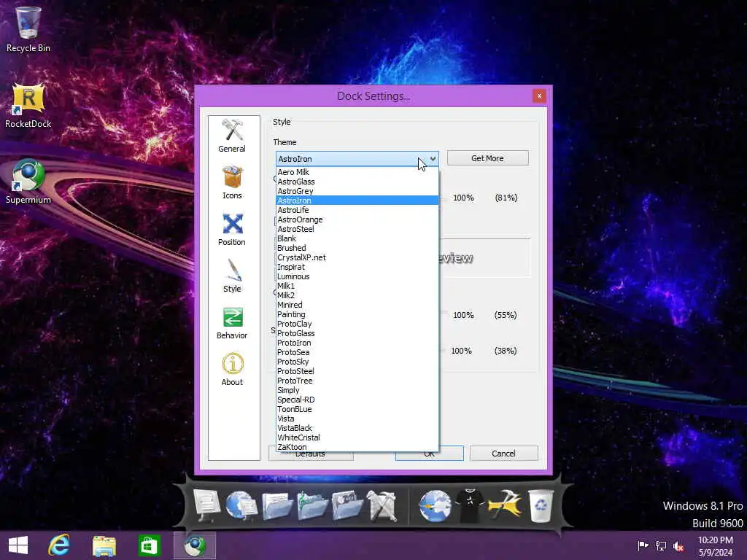The image size is (747, 560).
Task: Choose the CrystalXP.net theme
Action: 357,257
